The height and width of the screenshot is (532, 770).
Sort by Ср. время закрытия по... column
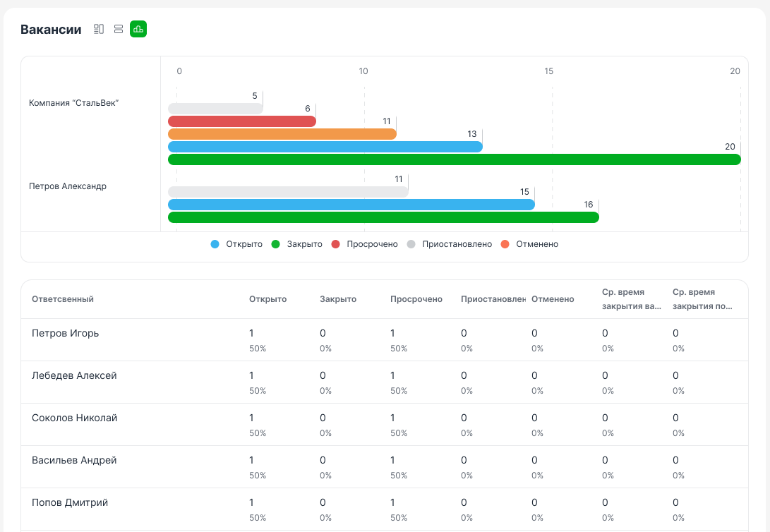point(702,299)
